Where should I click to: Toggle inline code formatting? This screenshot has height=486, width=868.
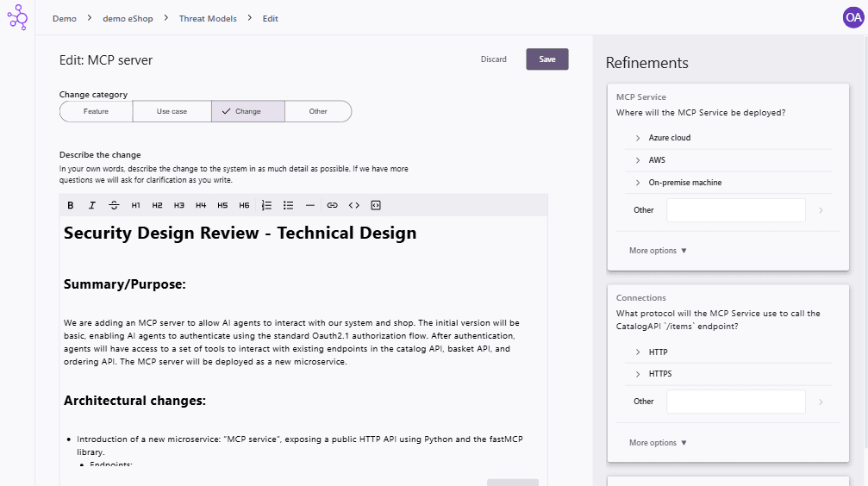[354, 205]
